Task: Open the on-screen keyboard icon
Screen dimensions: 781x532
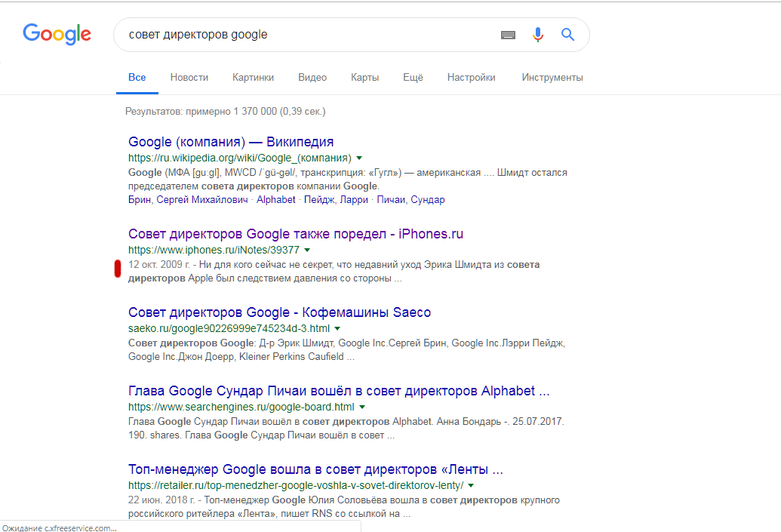Action: coord(508,35)
